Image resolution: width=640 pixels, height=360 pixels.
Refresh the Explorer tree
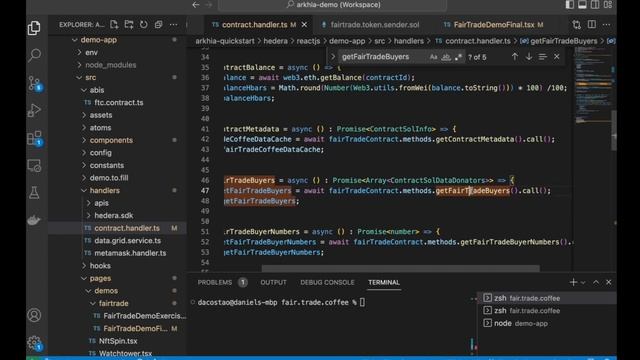(144, 24)
